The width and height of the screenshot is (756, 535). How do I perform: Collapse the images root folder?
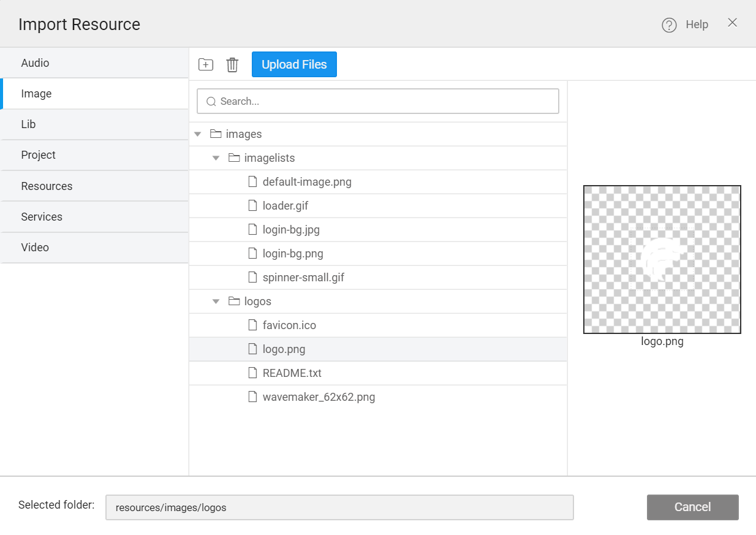[x=197, y=134]
